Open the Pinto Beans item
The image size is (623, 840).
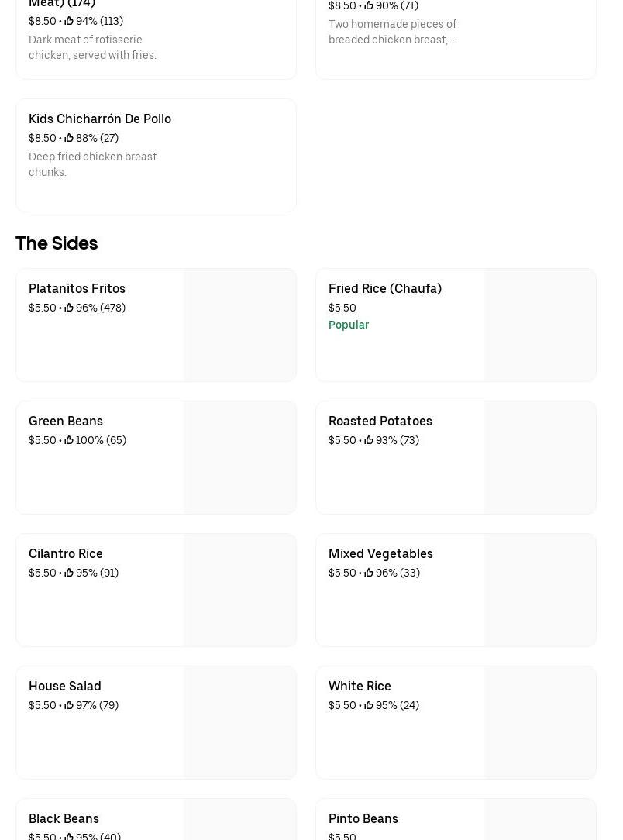pyautogui.click(x=363, y=818)
